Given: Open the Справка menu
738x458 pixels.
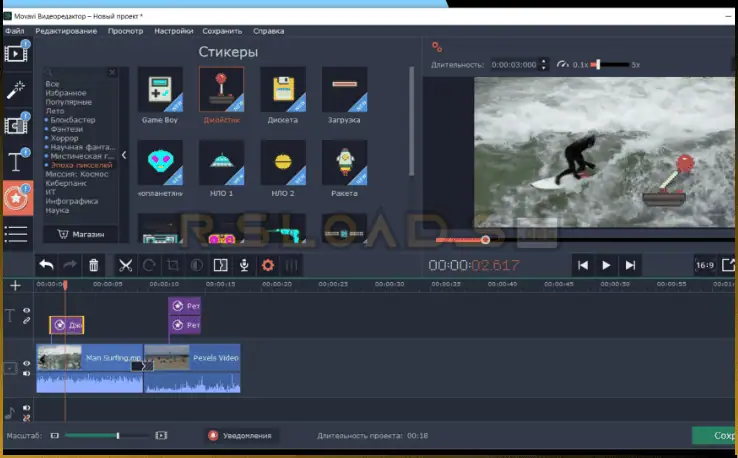Looking at the screenshot, I should [x=268, y=31].
